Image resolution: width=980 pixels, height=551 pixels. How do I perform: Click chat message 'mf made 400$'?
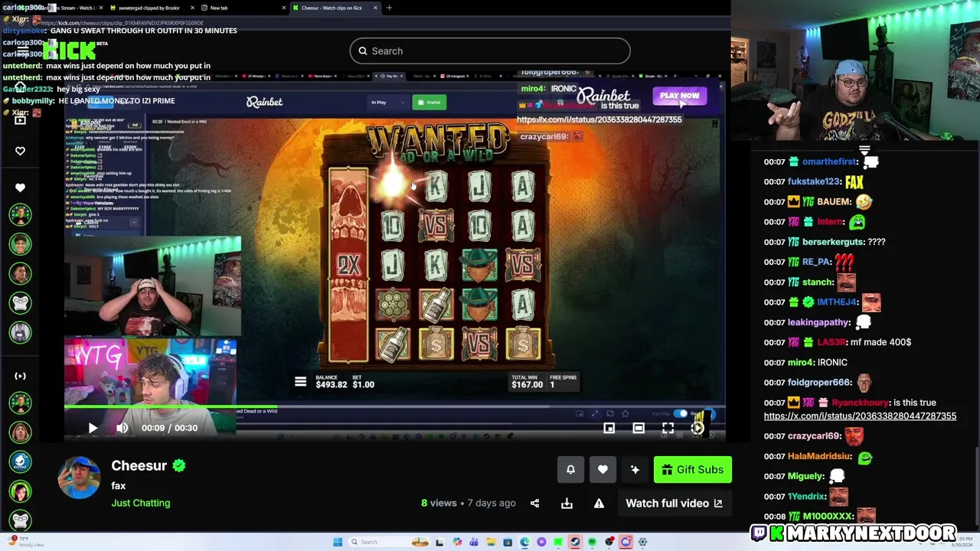879,342
